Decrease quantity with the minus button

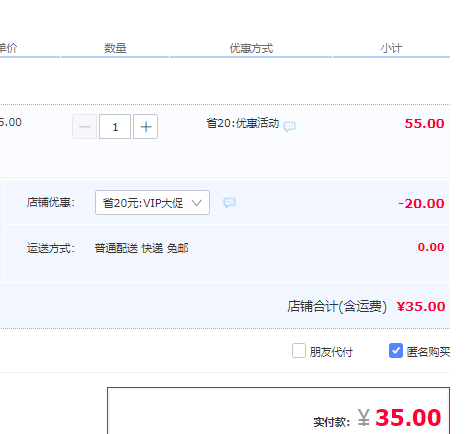[x=85, y=127]
